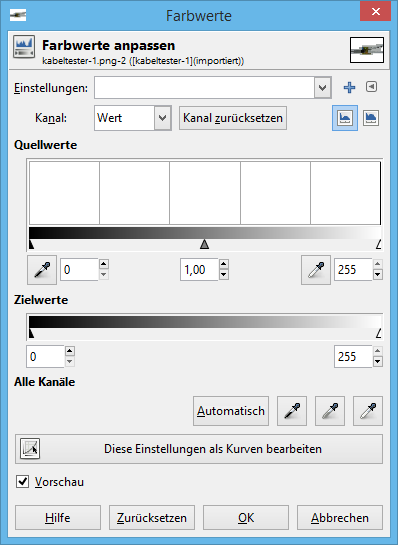Image resolution: width=398 pixels, height=545 pixels.
Task: Open the settings menu arrow icon beside plus
Action: [372, 87]
